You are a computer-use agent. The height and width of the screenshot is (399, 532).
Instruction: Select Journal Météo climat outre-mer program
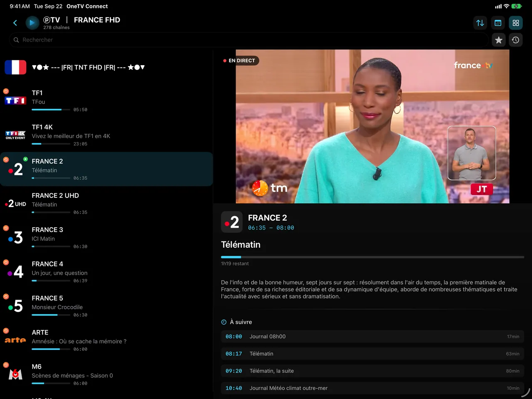[x=372, y=388]
